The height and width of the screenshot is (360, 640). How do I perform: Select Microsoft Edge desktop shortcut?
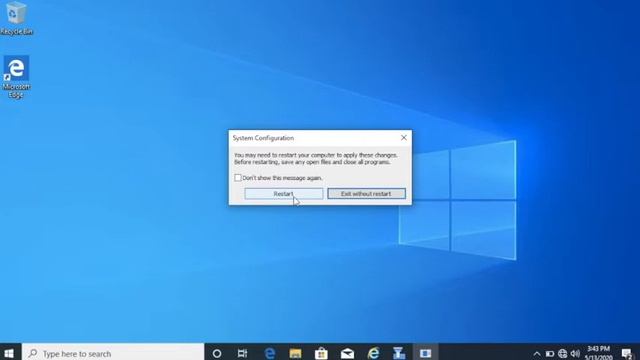pyautogui.click(x=16, y=77)
